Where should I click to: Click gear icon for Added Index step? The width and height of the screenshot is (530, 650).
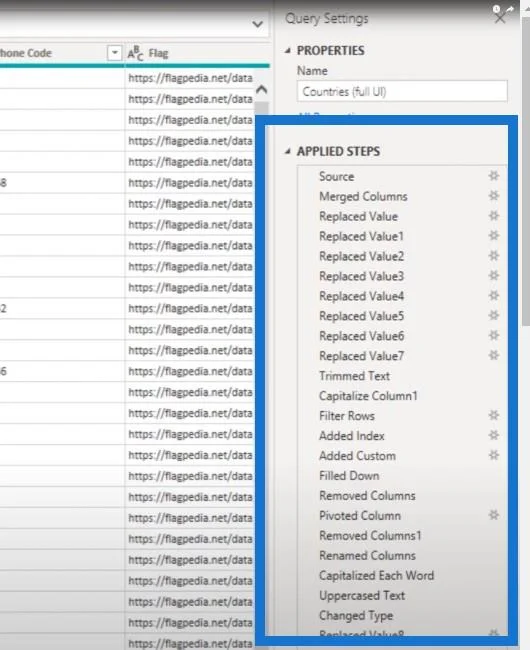[494, 435]
